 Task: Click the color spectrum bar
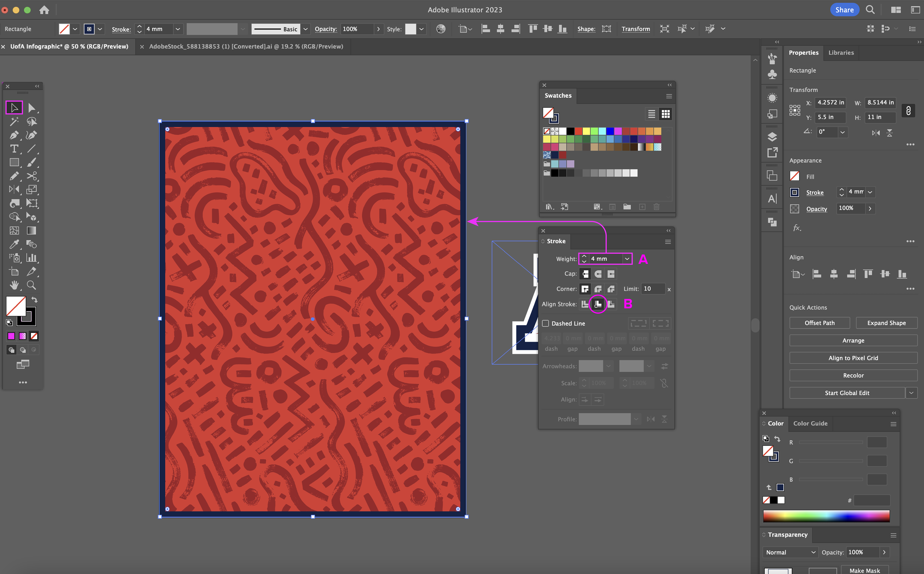826,516
